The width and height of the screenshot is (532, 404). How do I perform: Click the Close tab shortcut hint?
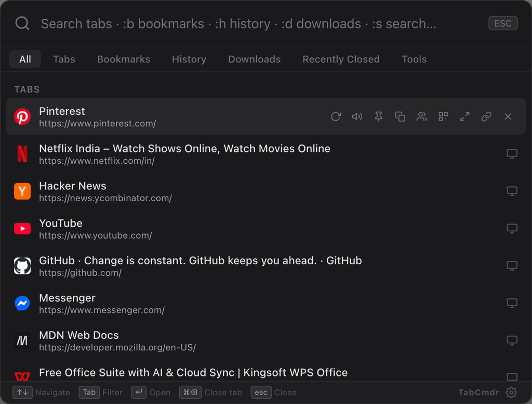click(211, 393)
